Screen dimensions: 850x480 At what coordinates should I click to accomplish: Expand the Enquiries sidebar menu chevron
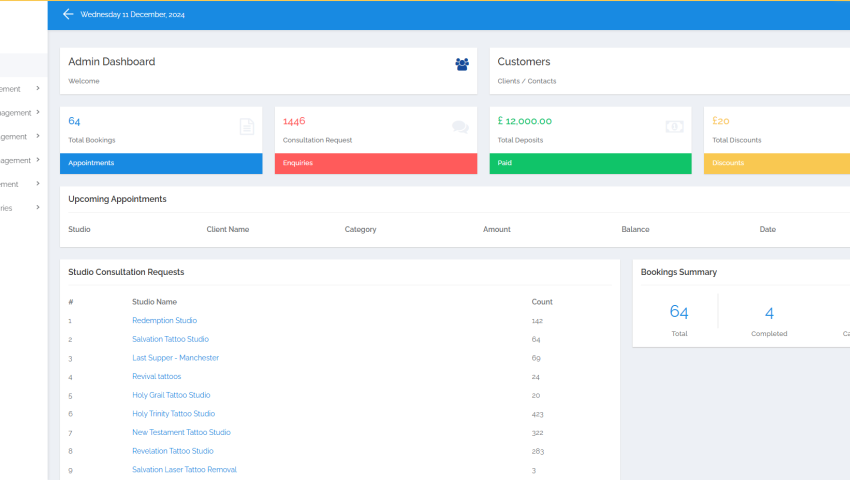(38, 208)
